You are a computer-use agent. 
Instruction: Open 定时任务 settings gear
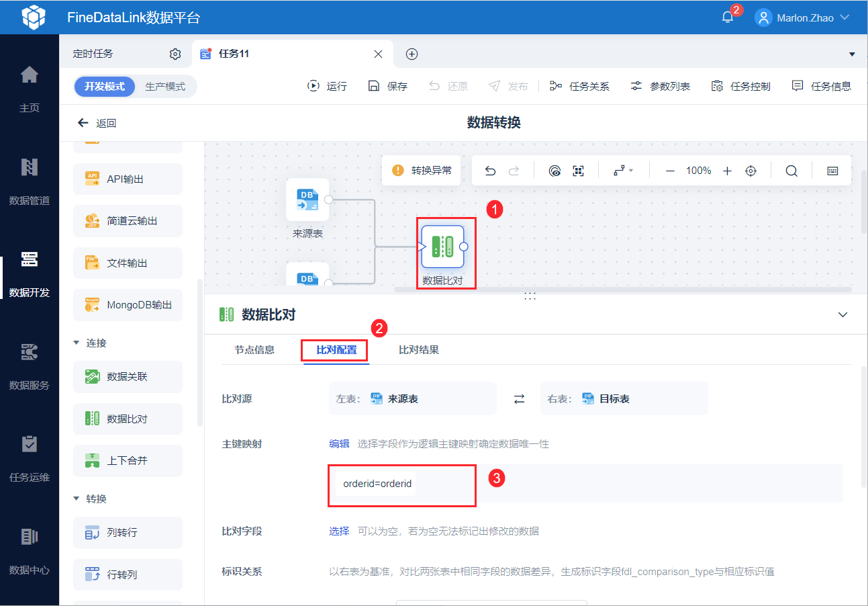(x=175, y=54)
